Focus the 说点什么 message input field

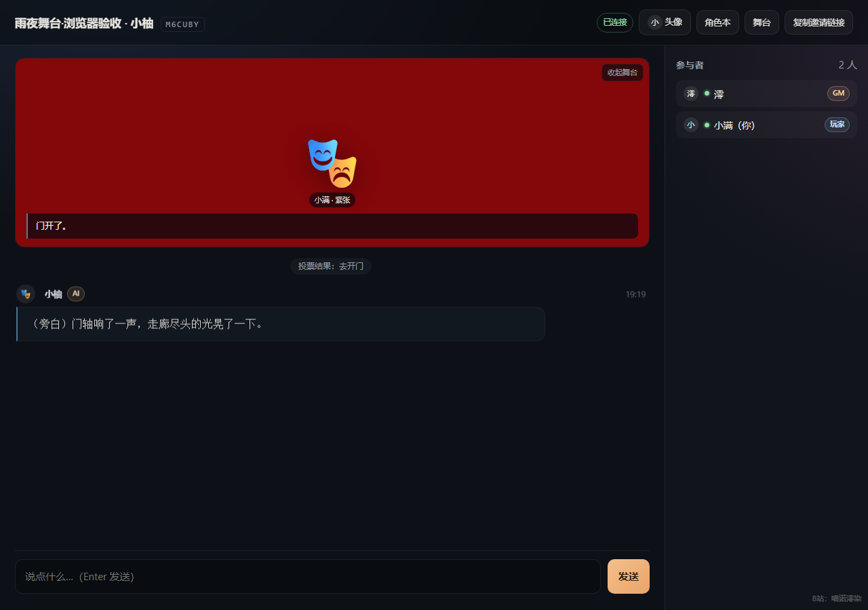(x=308, y=576)
